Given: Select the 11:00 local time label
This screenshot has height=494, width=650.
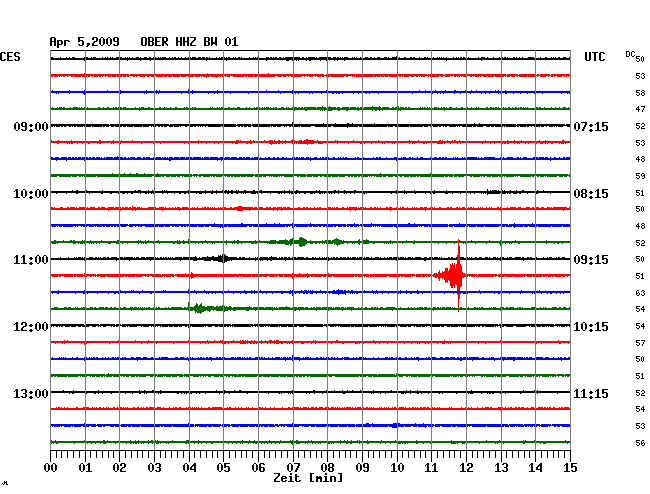Looking at the screenshot, I should coord(31,260).
